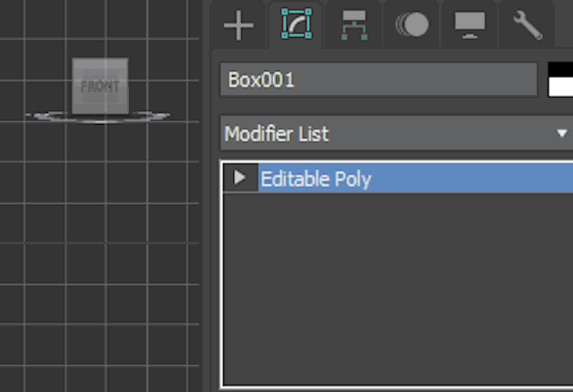The height and width of the screenshot is (392, 573).
Task: Open the Hierarchy panel tab
Action: 354,25
